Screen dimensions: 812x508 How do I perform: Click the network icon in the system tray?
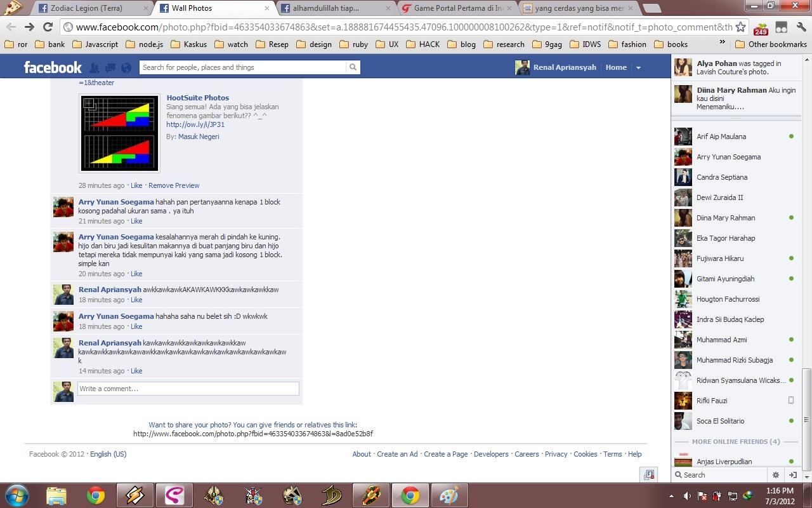click(x=733, y=495)
